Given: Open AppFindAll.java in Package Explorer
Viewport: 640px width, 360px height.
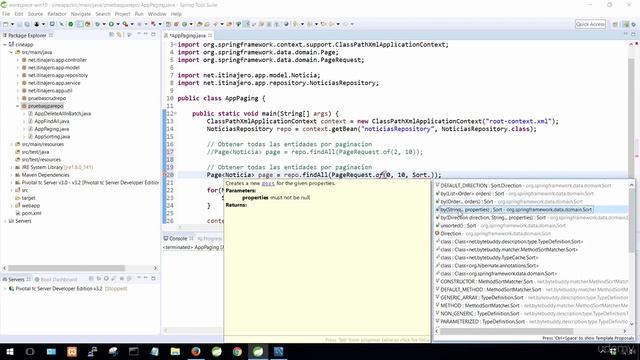Looking at the screenshot, I should click(x=51, y=121).
